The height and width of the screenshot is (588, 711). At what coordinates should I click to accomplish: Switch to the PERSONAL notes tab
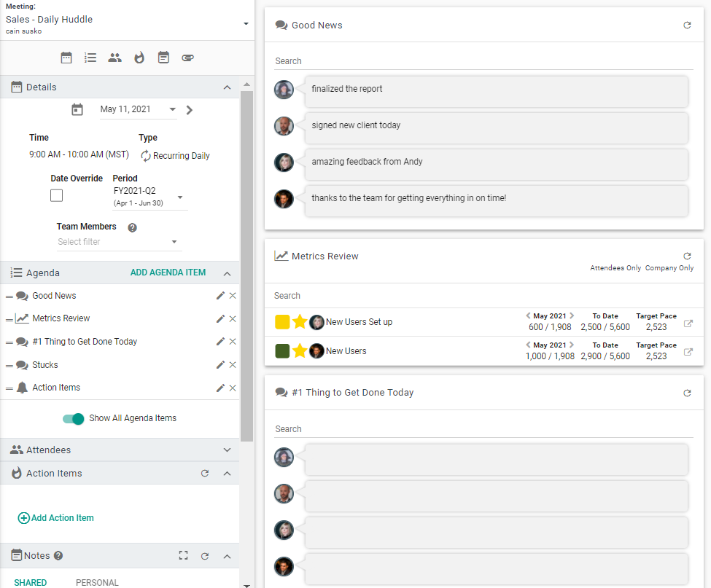click(97, 582)
